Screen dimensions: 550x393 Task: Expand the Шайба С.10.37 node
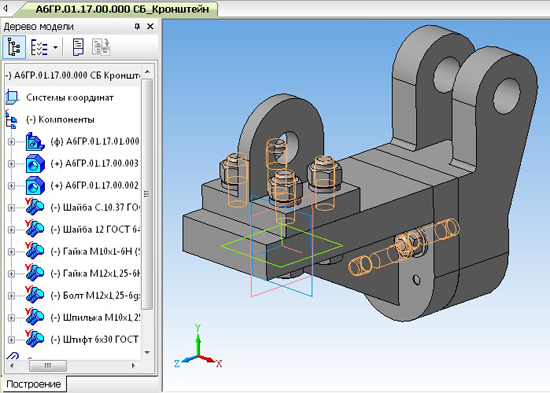(11, 208)
